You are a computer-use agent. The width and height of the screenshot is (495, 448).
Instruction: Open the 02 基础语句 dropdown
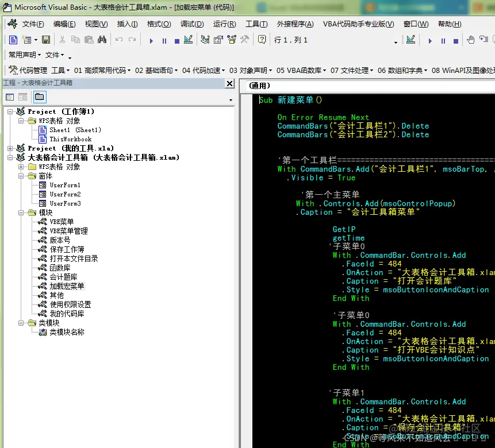(x=156, y=70)
